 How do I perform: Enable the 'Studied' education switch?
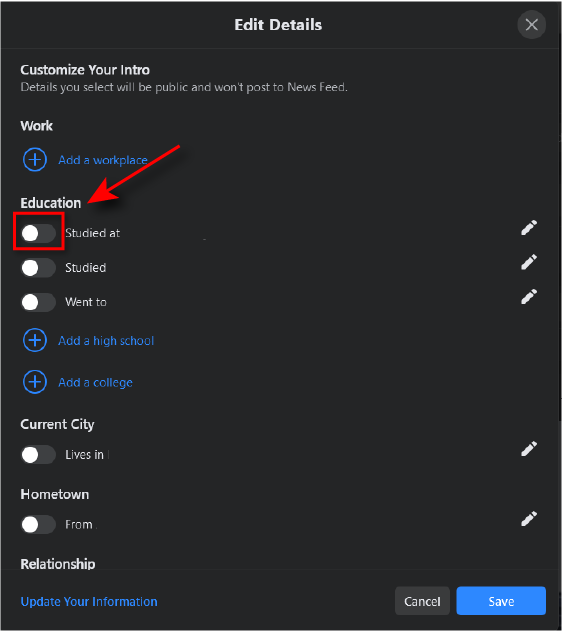click(x=38, y=268)
